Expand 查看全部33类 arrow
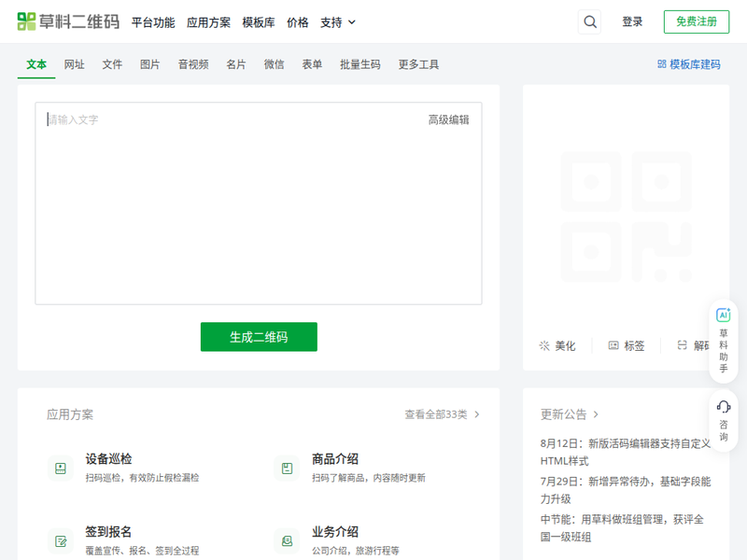Image resolution: width=747 pixels, height=560 pixels. (476, 414)
